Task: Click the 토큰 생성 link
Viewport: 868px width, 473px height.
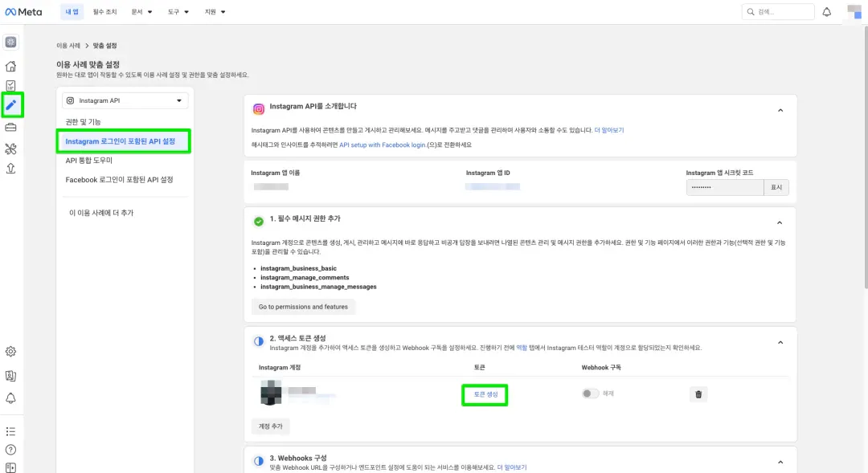Action: click(x=485, y=394)
